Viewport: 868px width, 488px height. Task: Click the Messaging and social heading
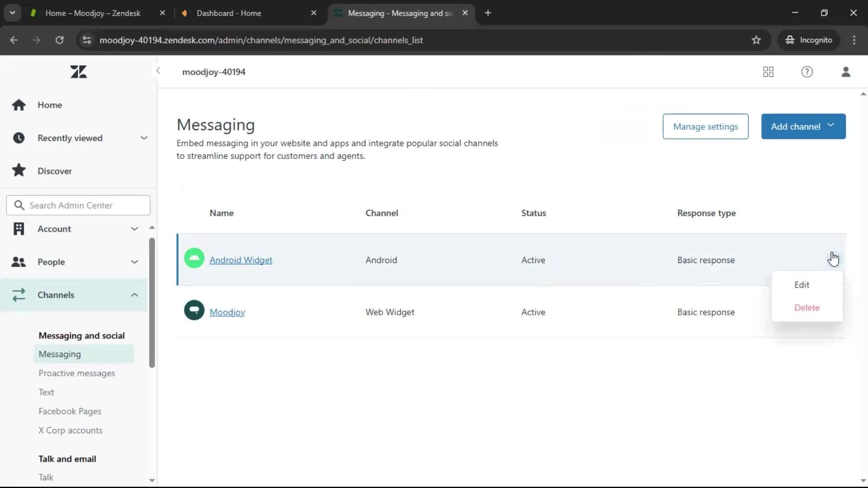pyautogui.click(x=81, y=336)
